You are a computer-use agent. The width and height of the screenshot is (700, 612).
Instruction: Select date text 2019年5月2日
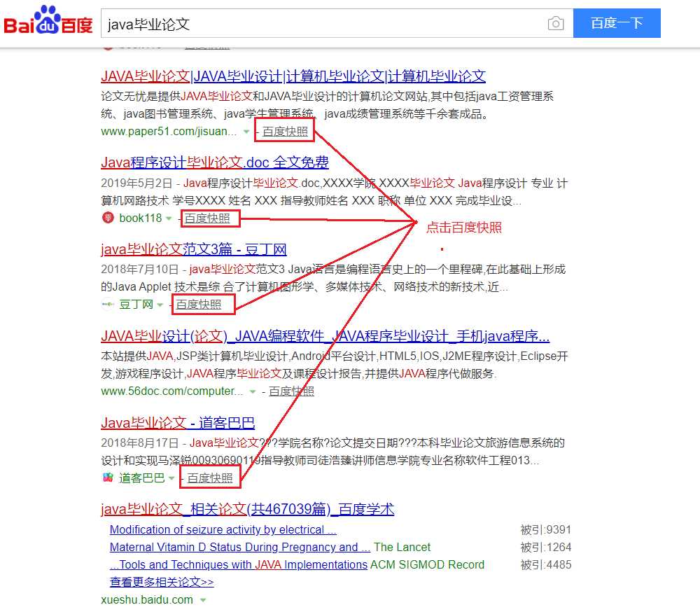136,183
